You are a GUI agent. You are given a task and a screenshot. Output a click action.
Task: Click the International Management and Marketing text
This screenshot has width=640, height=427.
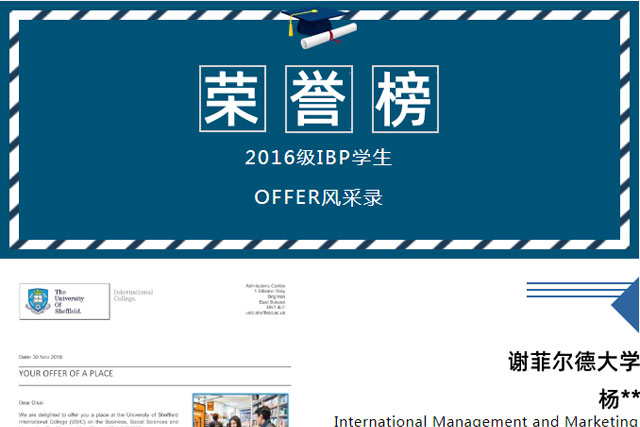tap(486, 421)
